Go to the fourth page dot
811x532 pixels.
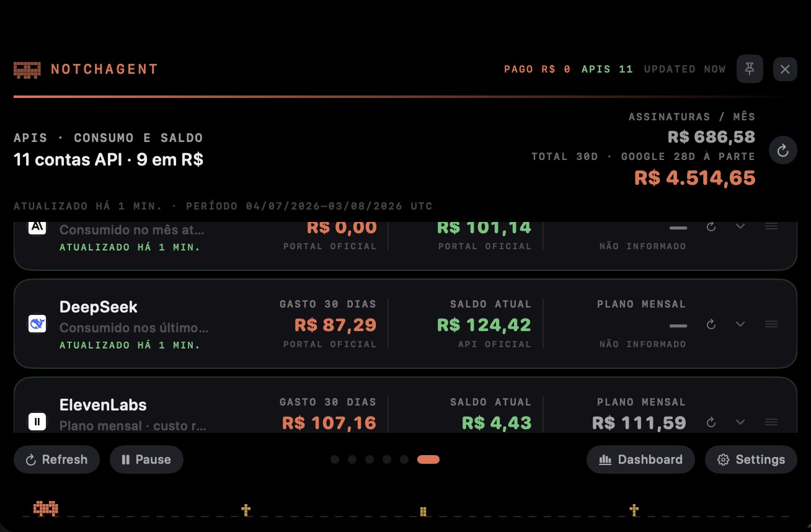(x=387, y=459)
